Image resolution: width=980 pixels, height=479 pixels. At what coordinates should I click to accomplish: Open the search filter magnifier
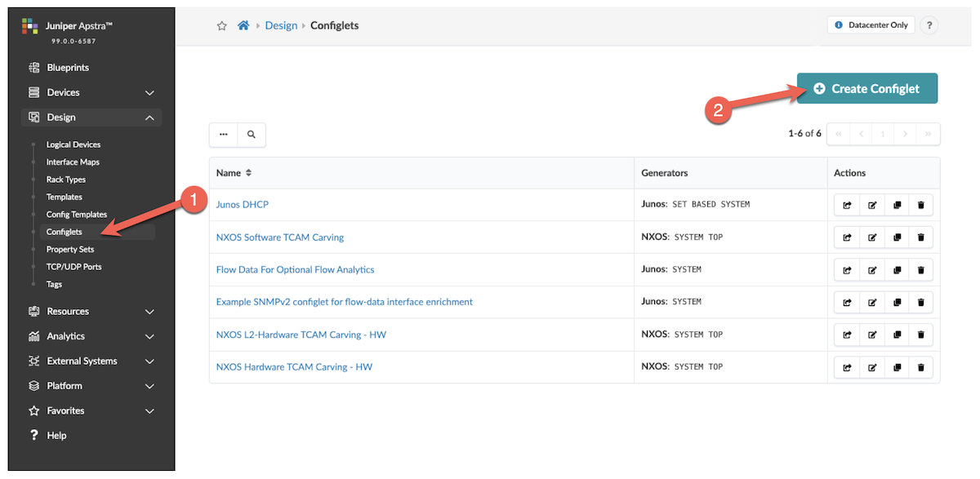click(x=252, y=135)
